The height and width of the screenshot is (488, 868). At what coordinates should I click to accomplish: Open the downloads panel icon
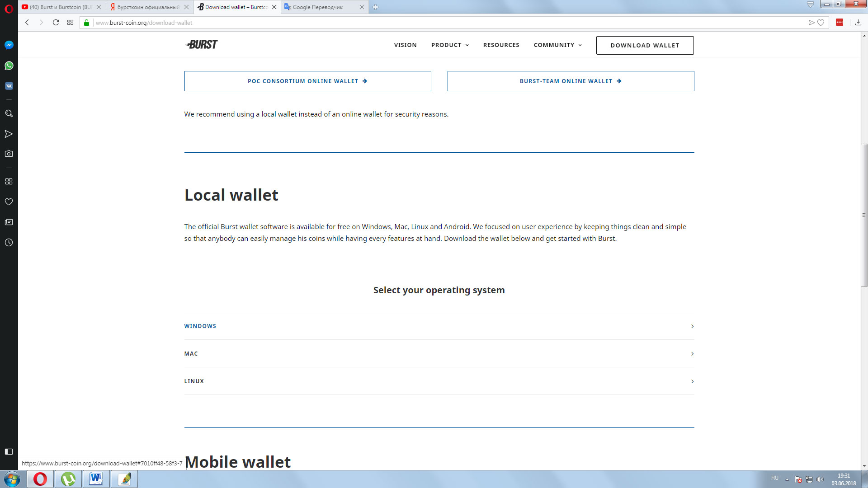858,23
